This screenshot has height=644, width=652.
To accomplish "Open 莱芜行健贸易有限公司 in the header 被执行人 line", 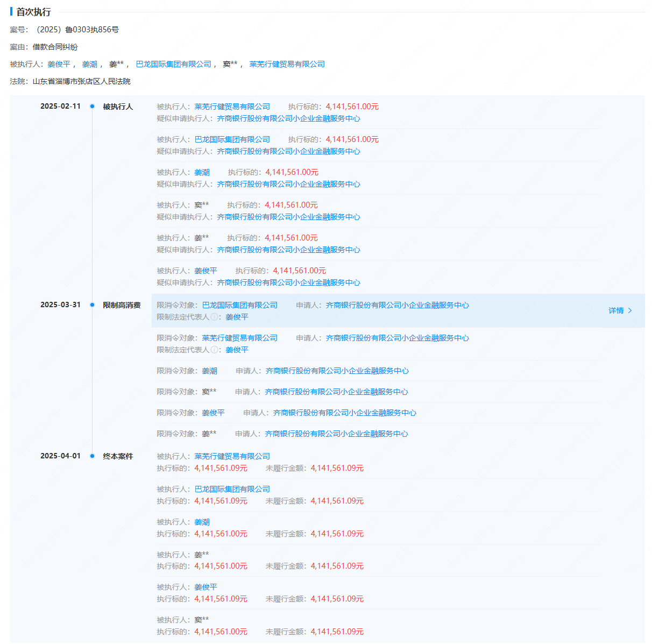I will tap(287, 65).
